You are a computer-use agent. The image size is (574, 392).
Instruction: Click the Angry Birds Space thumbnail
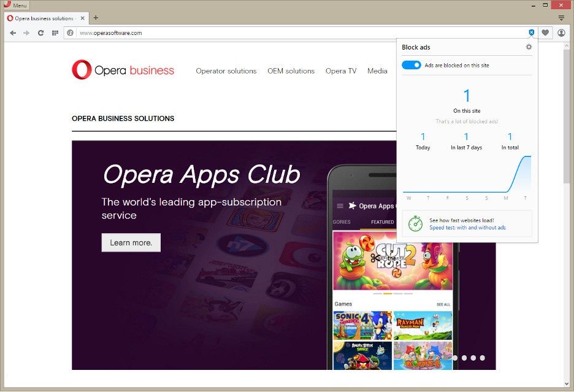coord(362,356)
